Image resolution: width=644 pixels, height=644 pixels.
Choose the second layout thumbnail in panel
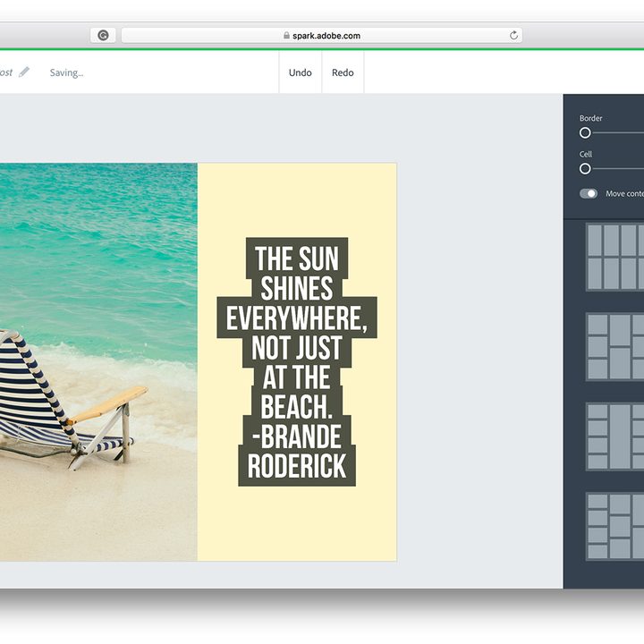coord(614,347)
